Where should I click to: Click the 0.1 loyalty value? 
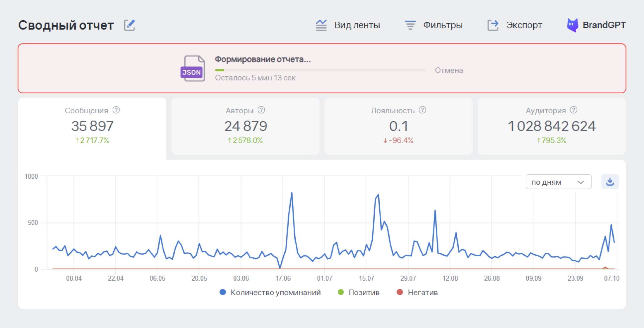[x=398, y=126]
